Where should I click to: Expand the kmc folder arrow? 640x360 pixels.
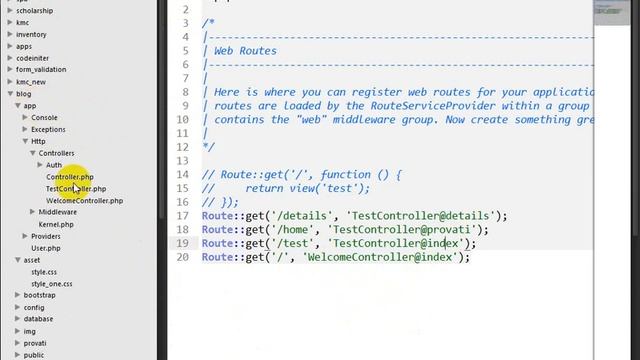pos(10,22)
